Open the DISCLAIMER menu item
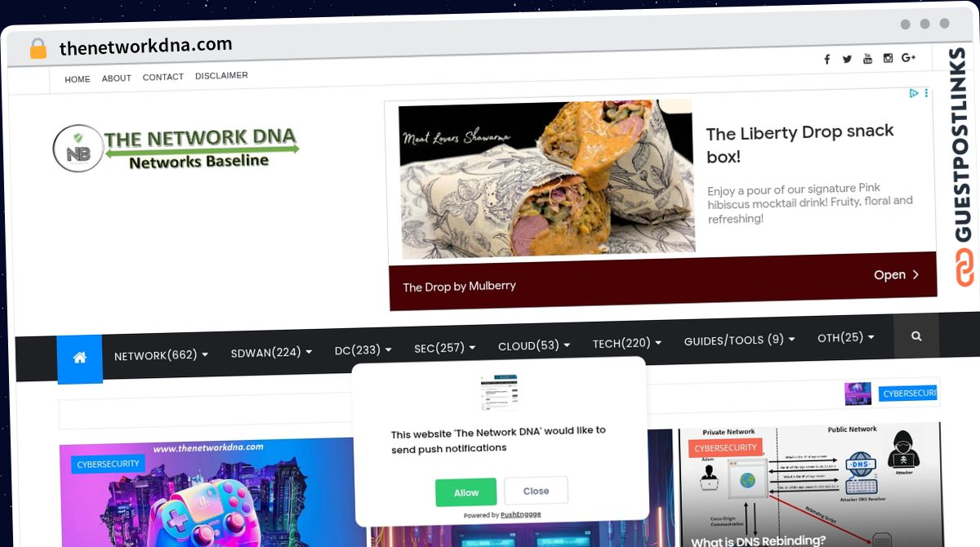This screenshot has width=980, height=547. point(221,75)
